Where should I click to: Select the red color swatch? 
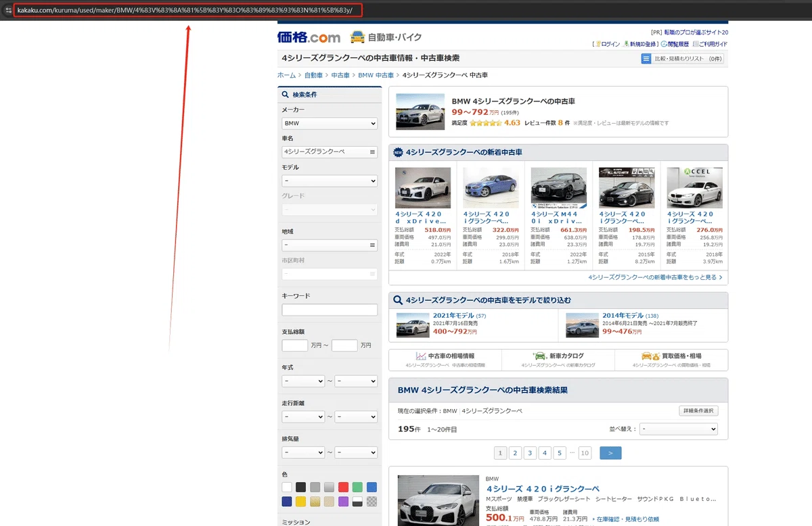[344, 487]
